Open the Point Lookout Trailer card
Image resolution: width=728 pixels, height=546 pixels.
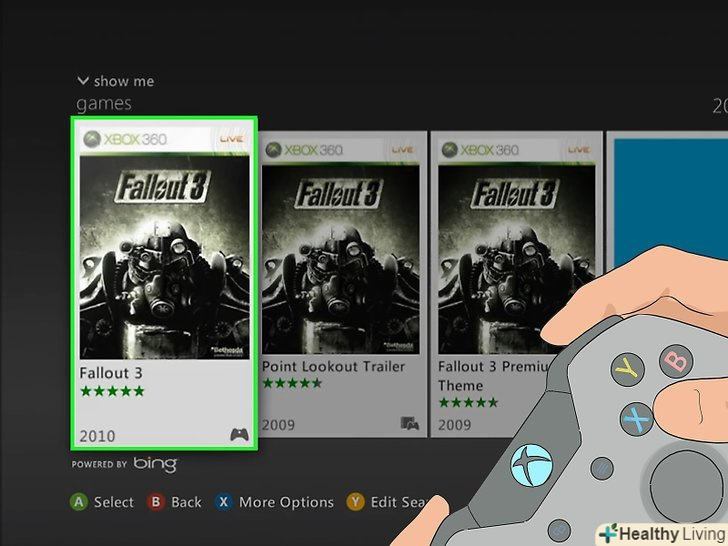point(342,284)
